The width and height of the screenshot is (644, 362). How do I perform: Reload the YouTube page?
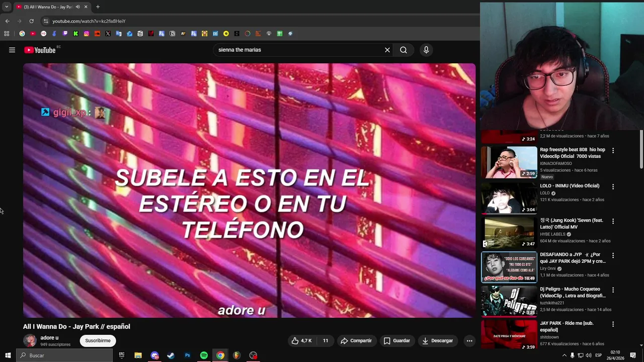[31, 21]
